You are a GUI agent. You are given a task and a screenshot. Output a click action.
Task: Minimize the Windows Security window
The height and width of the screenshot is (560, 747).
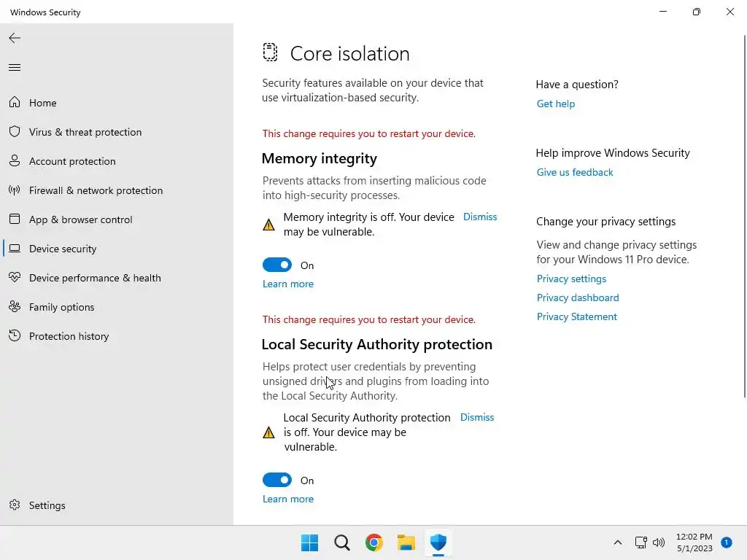point(662,12)
